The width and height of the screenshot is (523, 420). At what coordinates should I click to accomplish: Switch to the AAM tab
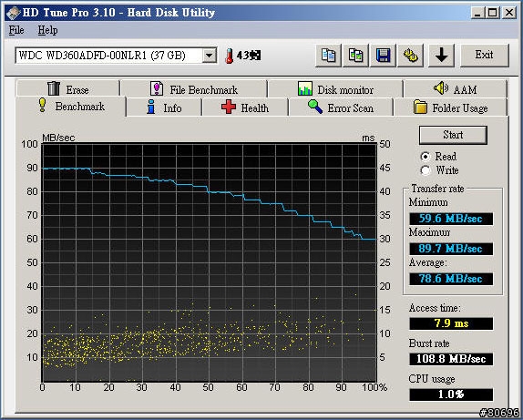coord(456,88)
